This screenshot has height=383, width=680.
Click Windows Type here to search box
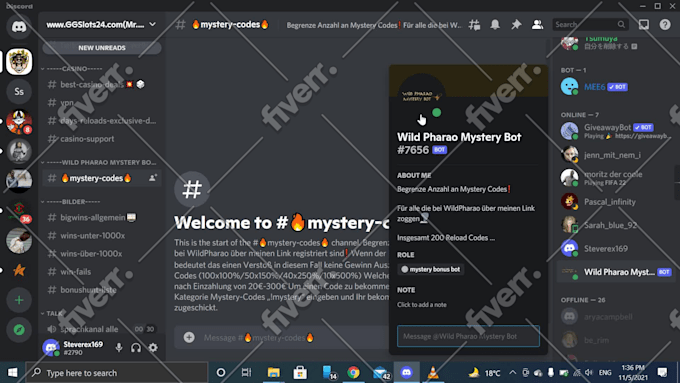pyautogui.click(x=116, y=373)
